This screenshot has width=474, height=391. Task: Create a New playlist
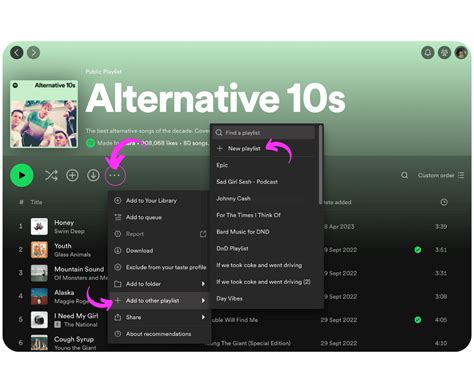265,149
